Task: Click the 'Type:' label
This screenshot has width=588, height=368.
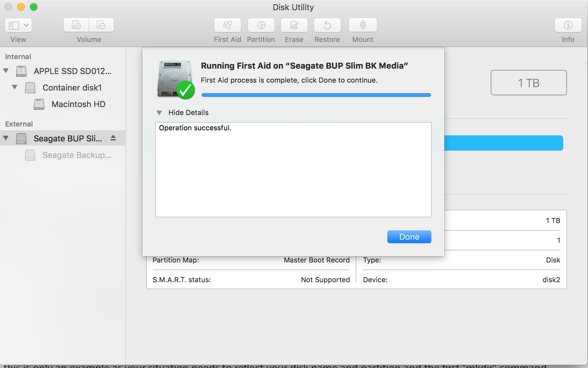Action: [x=372, y=260]
